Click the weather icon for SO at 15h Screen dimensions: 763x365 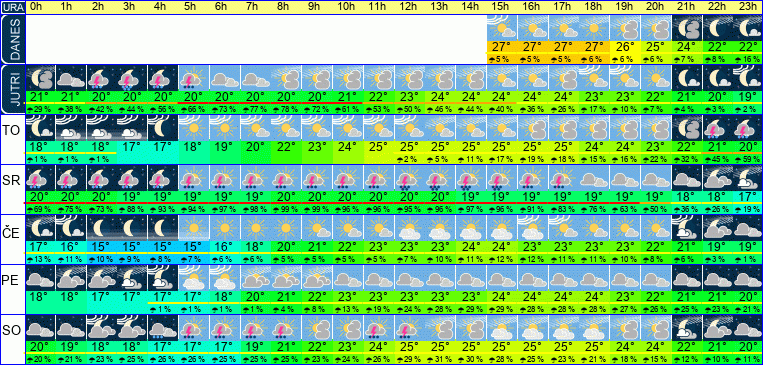[x=502, y=328]
